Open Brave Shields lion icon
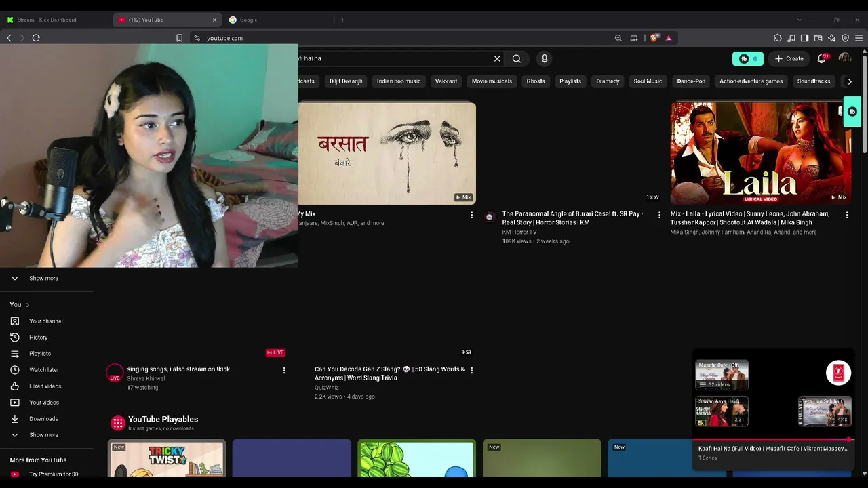Viewport: 868px width, 488px height. 654,38
